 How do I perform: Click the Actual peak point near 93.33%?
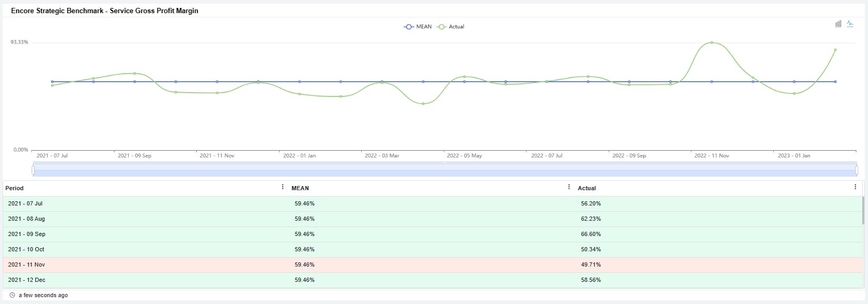[711, 43]
